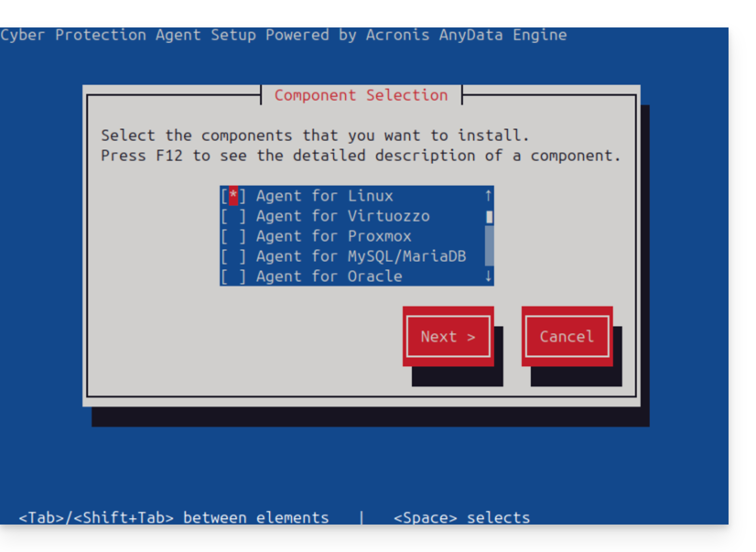Select the Agent for Virtuozzo list entry
The width and height of the screenshot is (756, 552).
342,216
